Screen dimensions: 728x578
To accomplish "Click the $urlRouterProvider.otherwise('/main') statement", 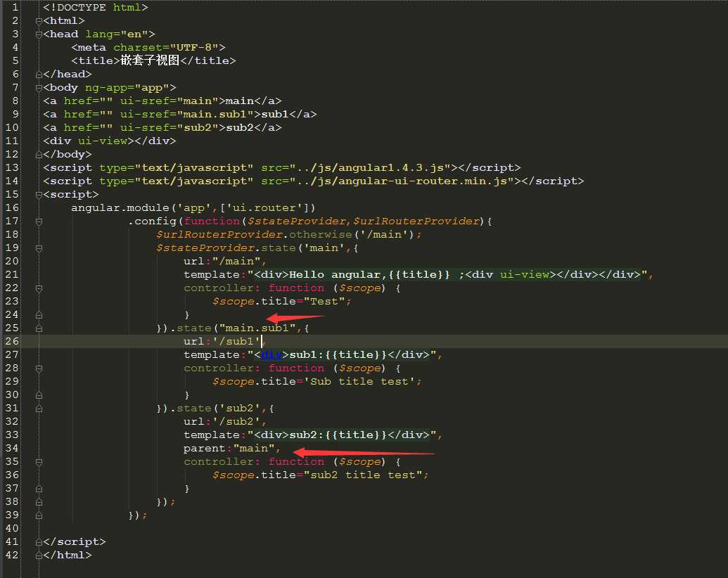I will click(288, 234).
